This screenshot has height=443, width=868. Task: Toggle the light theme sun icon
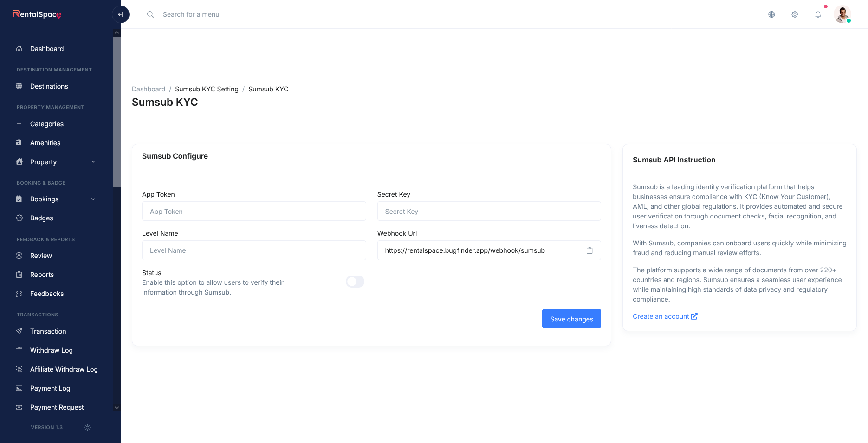pyautogui.click(x=87, y=428)
